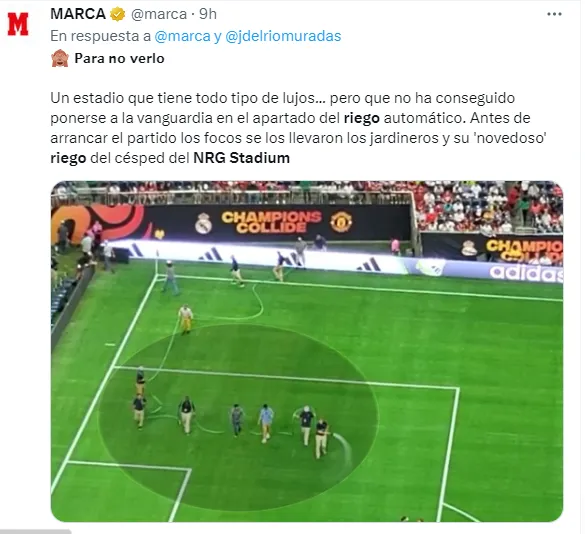Open the @marca handle beside the name
The width and height of the screenshot is (585, 534).
159,14
